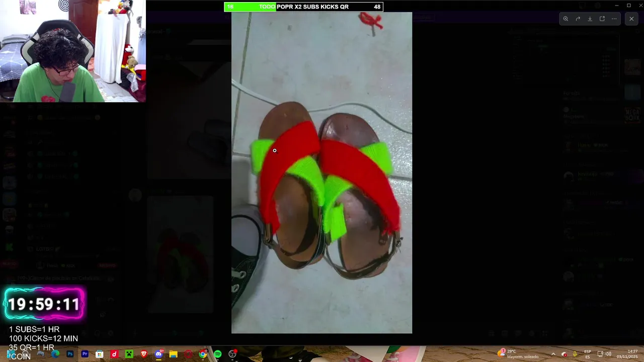
Task: Minimize the Discord window
Action: pos(616,5)
